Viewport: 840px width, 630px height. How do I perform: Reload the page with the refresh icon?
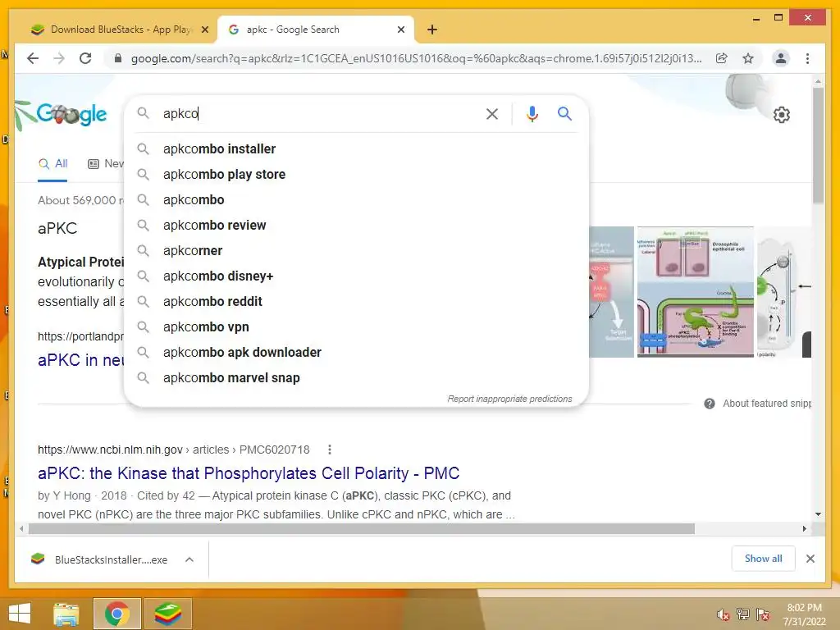tap(85, 58)
